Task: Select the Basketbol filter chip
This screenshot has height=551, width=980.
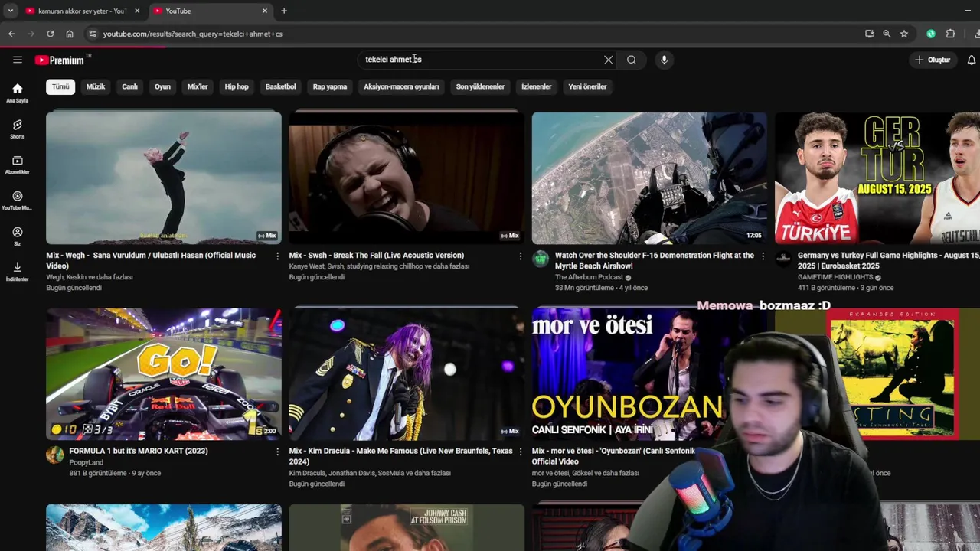Action: coord(280,86)
